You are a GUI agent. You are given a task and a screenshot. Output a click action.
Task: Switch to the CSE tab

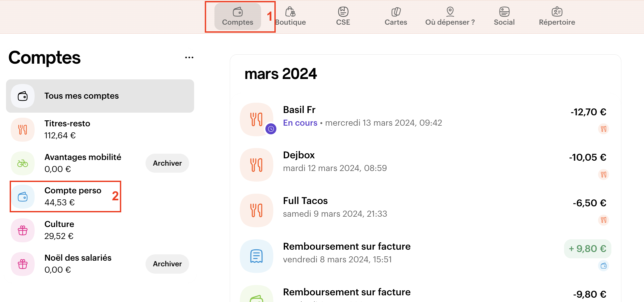(343, 16)
